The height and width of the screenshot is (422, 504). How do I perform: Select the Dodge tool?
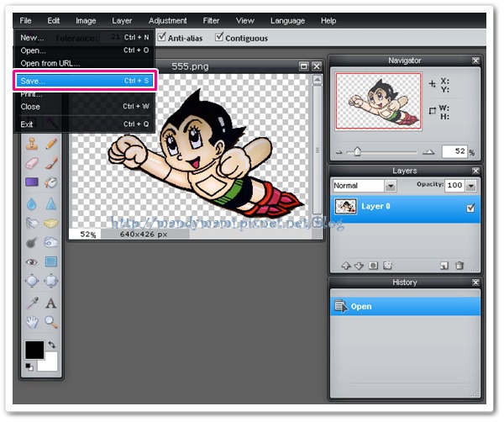pyautogui.click(x=31, y=242)
